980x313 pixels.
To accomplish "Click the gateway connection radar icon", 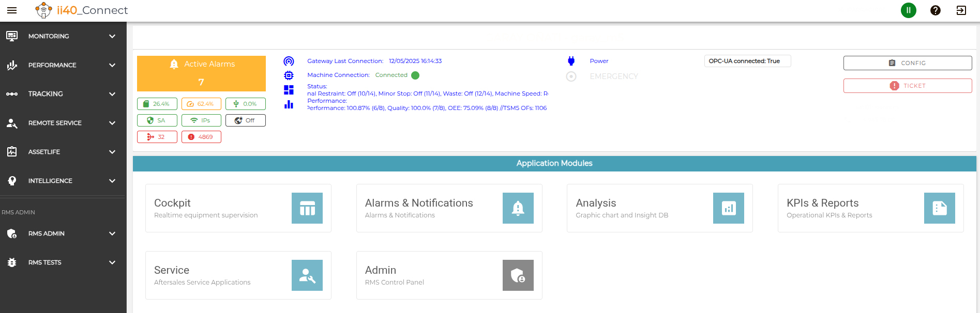I will pos(289,61).
